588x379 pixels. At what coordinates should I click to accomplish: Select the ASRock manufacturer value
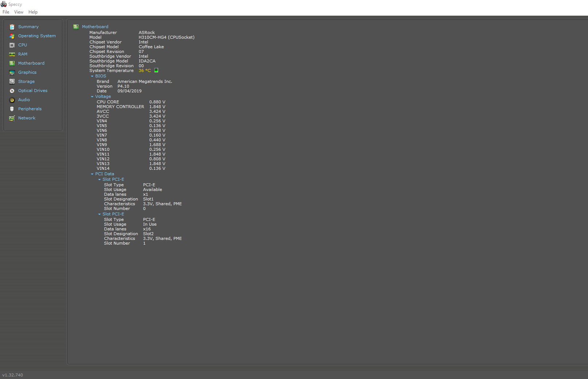[147, 32]
